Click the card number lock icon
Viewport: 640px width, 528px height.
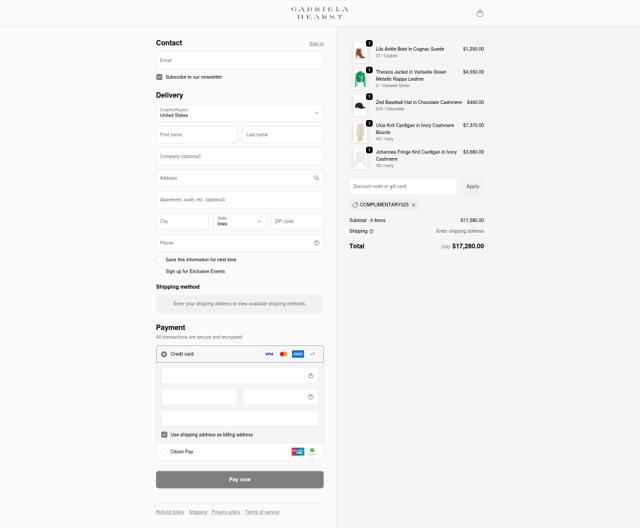tap(311, 376)
